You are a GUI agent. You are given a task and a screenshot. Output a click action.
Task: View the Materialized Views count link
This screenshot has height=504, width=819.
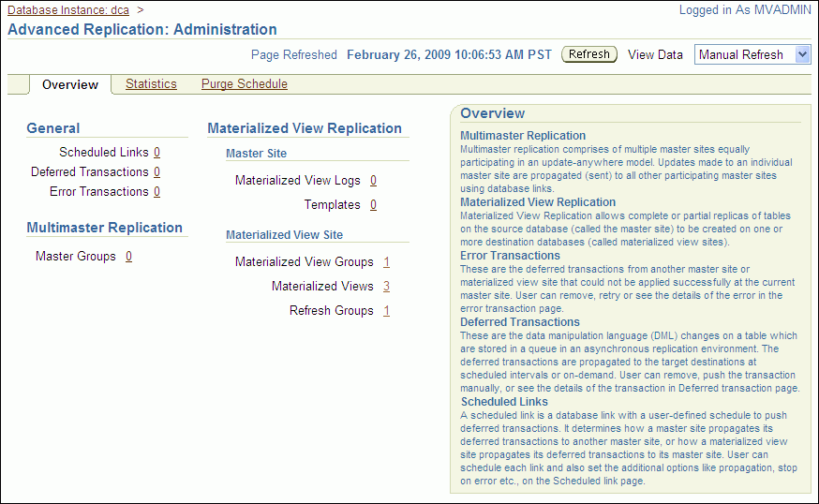[386, 286]
